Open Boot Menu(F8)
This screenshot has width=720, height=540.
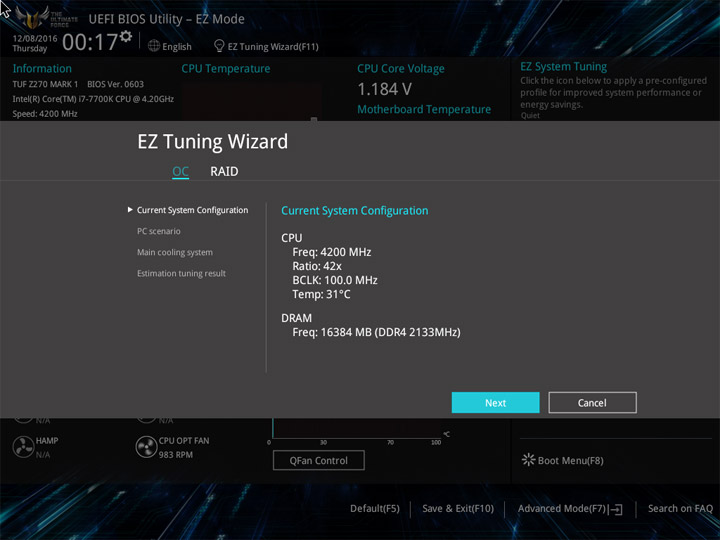570,461
